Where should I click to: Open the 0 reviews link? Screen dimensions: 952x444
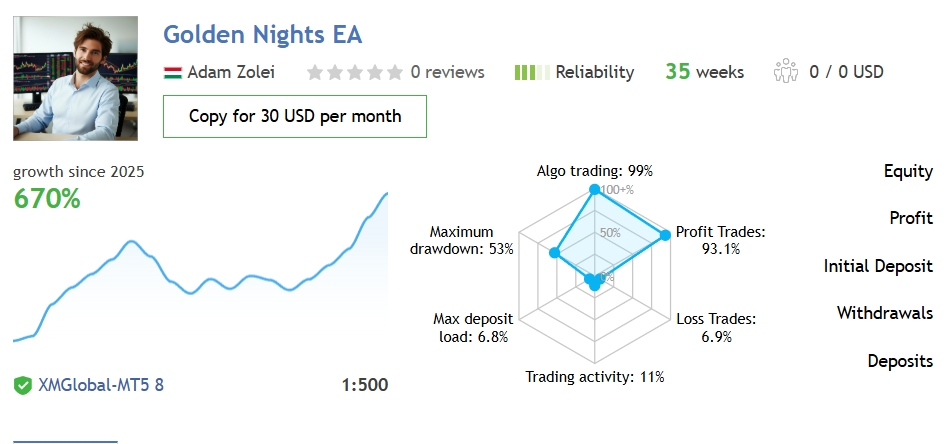(447, 72)
